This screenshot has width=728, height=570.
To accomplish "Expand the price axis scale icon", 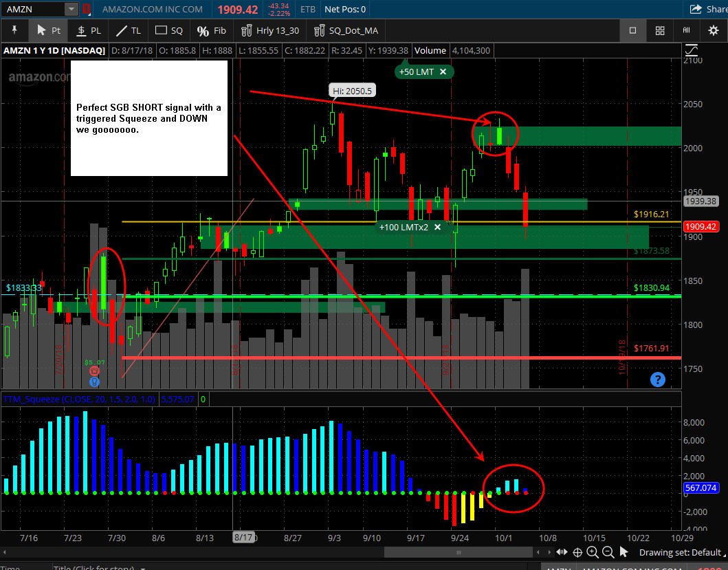I will click(692, 50).
